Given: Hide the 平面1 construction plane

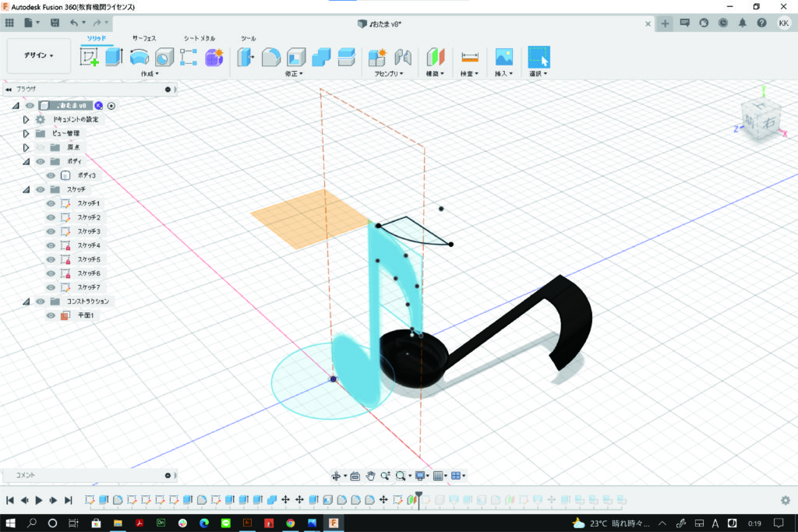Looking at the screenshot, I should point(51,315).
